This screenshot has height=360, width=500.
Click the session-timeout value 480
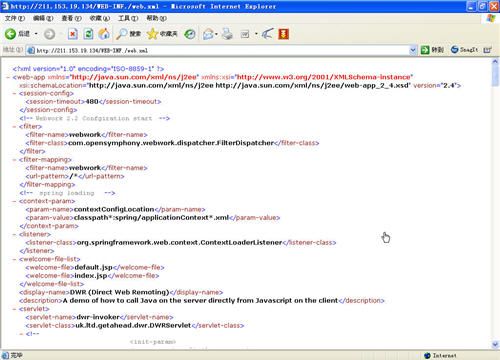point(92,101)
